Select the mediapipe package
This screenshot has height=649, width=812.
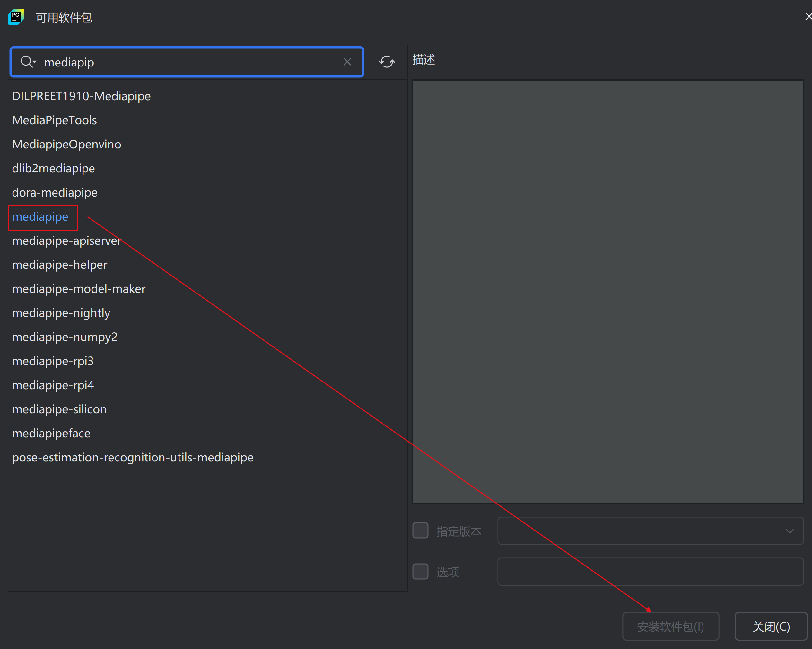[x=40, y=217]
